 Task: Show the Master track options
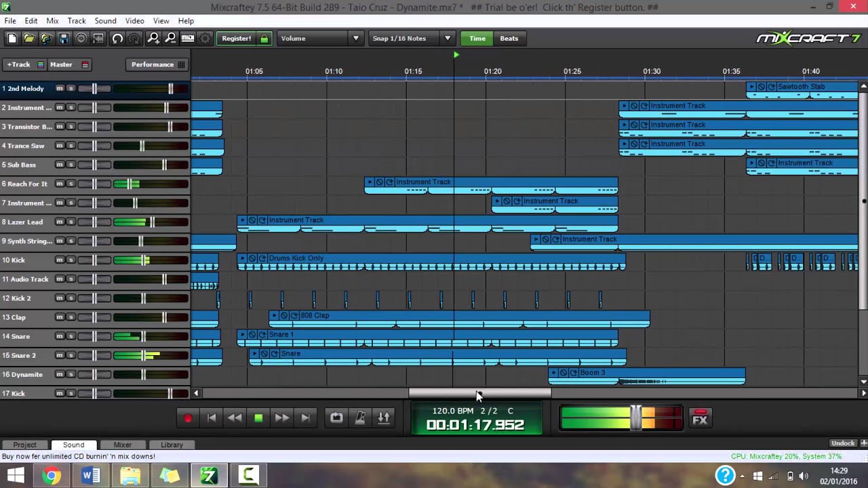click(x=69, y=64)
